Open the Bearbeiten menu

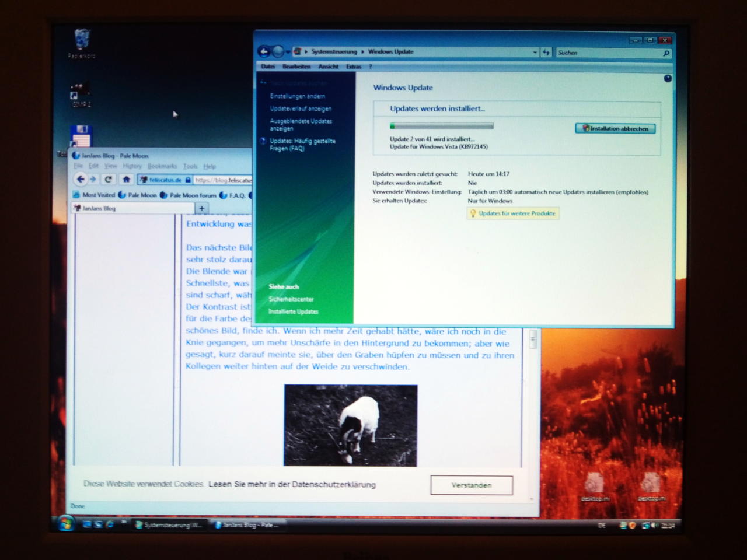pyautogui.click(x=296, y=66)
